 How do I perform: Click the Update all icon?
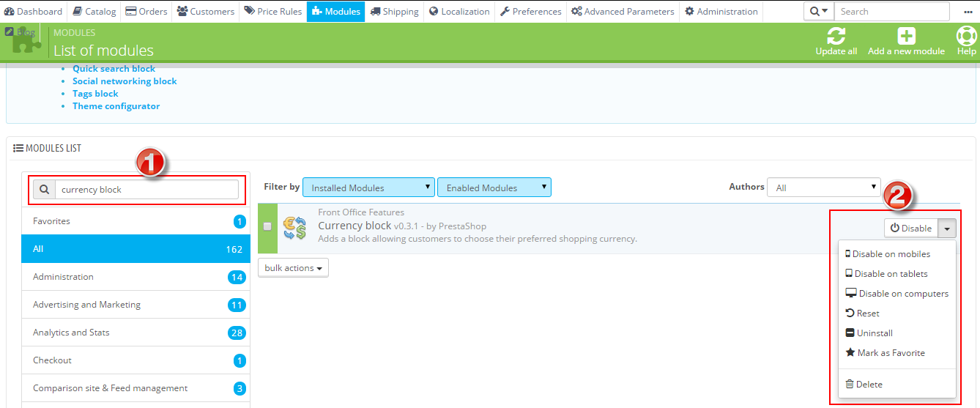(836, 36)
